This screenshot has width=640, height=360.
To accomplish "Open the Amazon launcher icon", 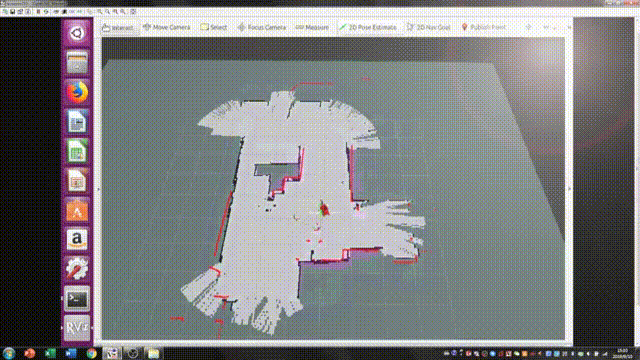I will coord(77,240).
